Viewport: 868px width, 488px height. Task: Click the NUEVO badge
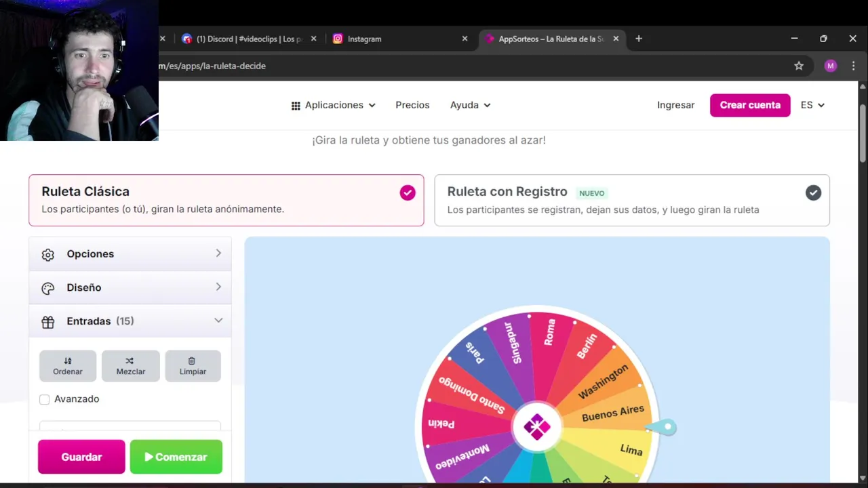591,193
